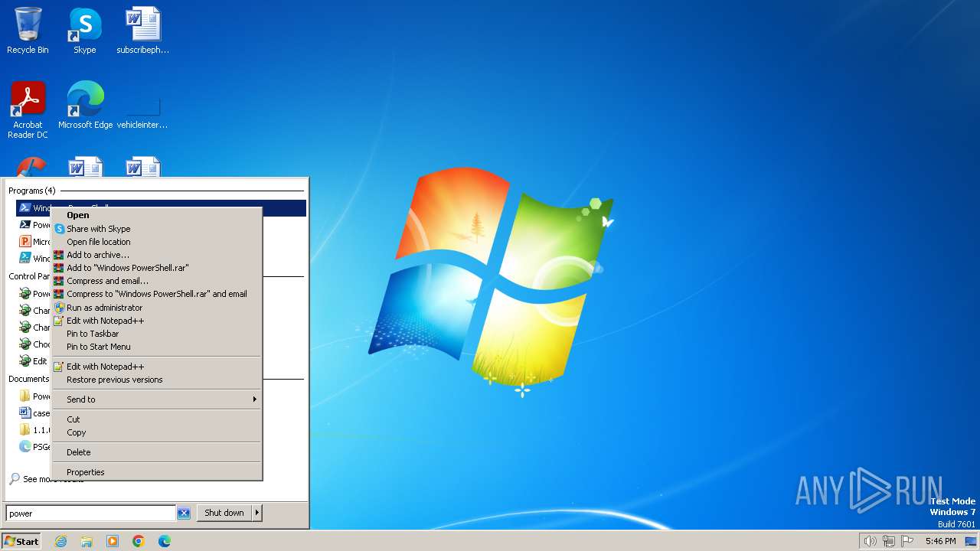
Task: Select Restore previous versions
Action: (156, 380)
